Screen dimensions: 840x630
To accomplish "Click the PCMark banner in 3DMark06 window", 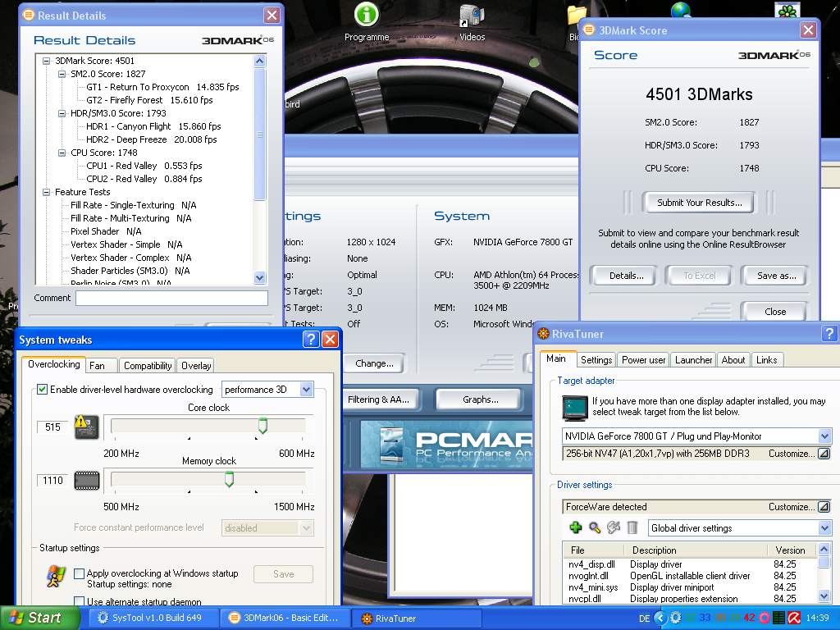I will click(x=447, y=446).
